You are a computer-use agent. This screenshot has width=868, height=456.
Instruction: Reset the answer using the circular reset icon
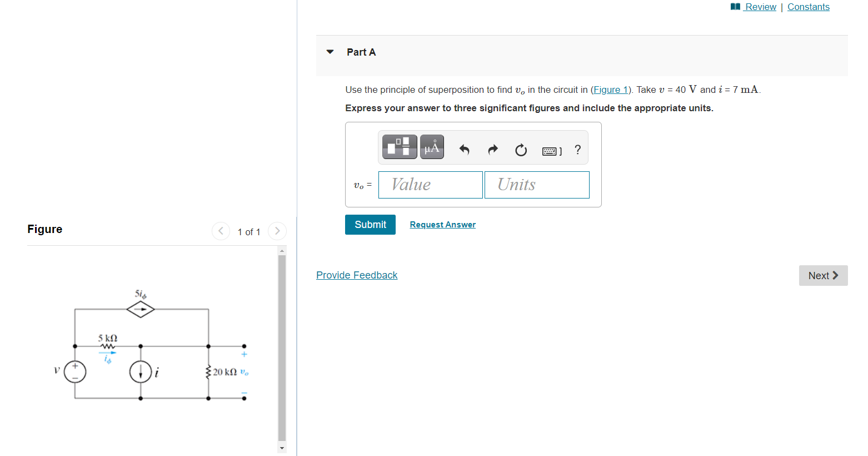[x=521, y=149]
